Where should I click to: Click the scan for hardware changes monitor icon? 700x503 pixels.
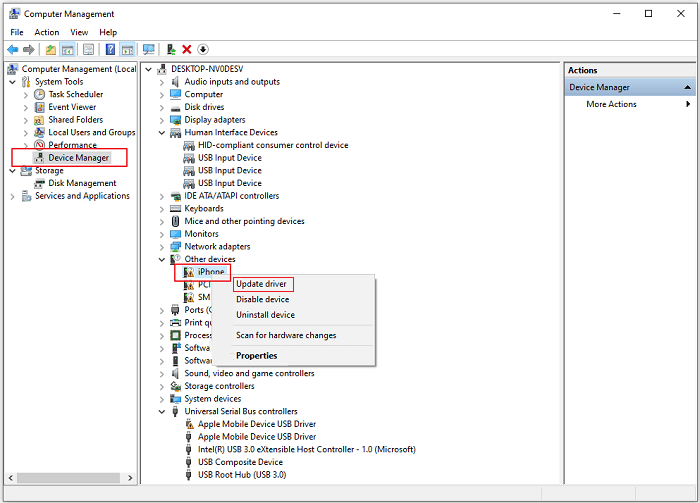pyautogui.click(x=149, y=49)
